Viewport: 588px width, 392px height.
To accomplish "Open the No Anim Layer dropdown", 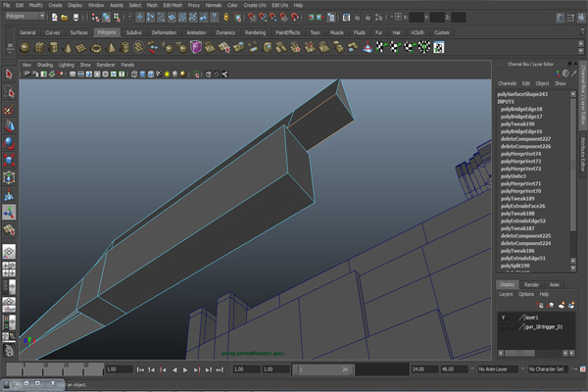I will [x=497, y=369].
